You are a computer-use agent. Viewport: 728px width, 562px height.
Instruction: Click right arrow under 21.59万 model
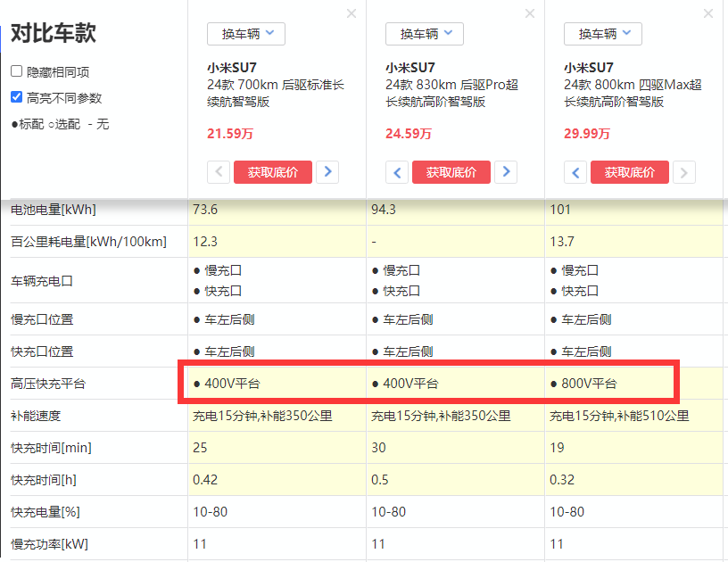click(327, 172)
